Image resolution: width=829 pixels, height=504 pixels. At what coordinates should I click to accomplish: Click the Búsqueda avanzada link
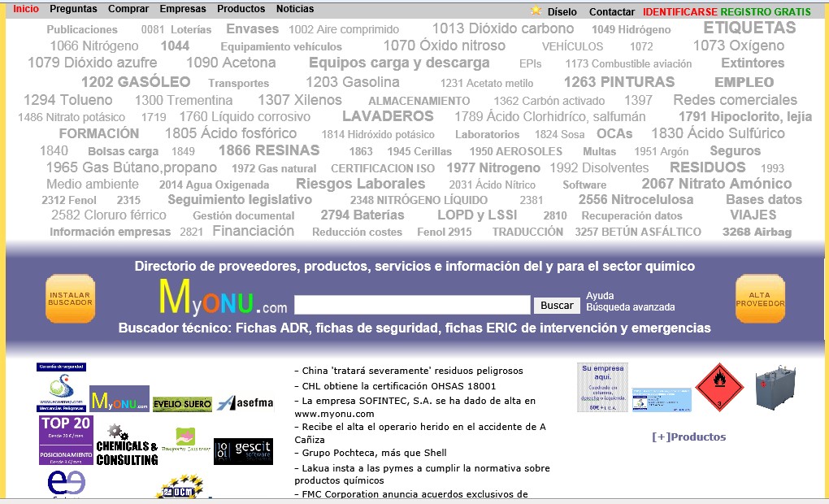tap(630, 307)
